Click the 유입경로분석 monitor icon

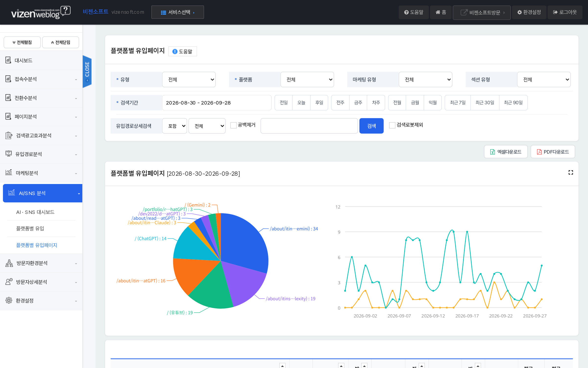(x=9, y=154)
